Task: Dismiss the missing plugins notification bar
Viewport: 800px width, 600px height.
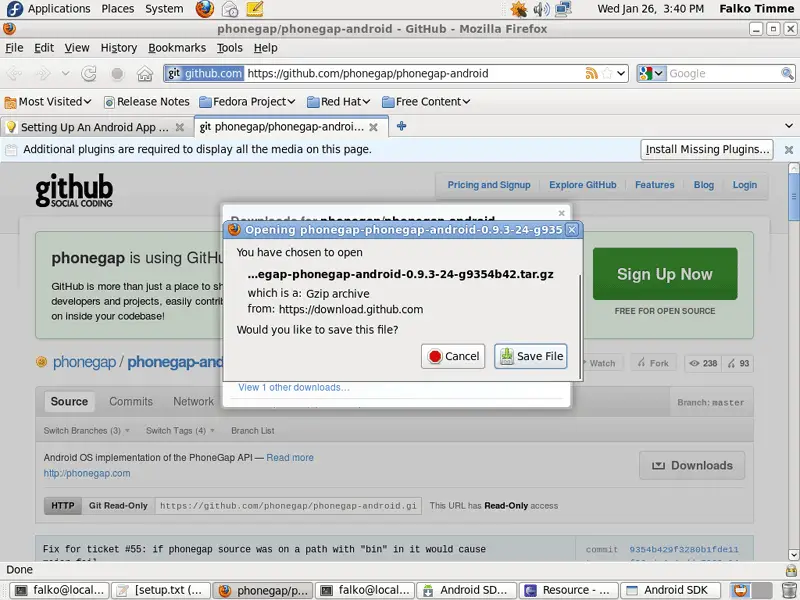Action: click(x=789, y=149)
